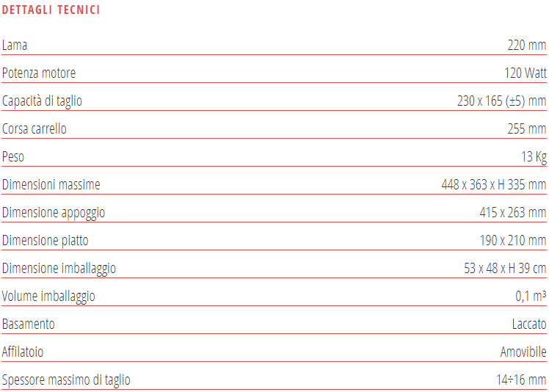Select the Basamento row label
This screenshot has height=392, width=549.
tap(29, 324)
